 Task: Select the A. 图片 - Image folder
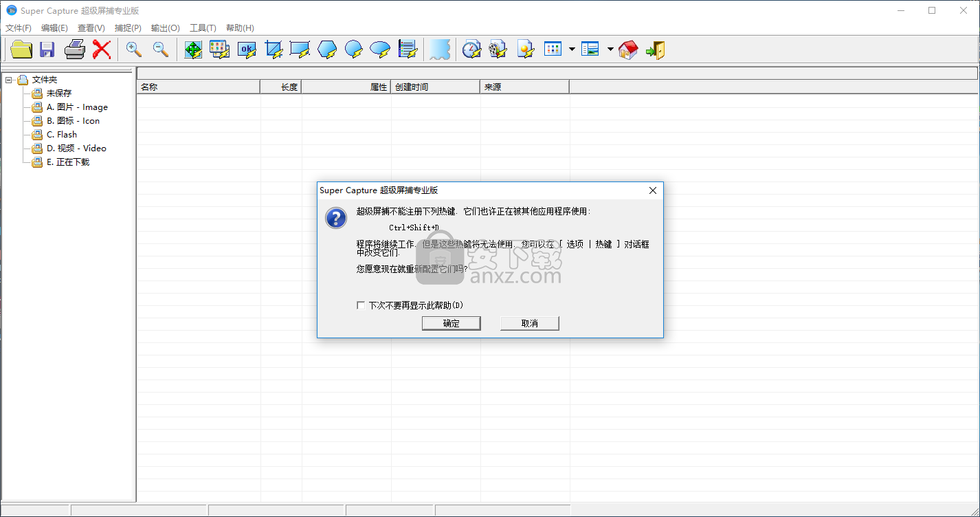[x=77, y=107]
